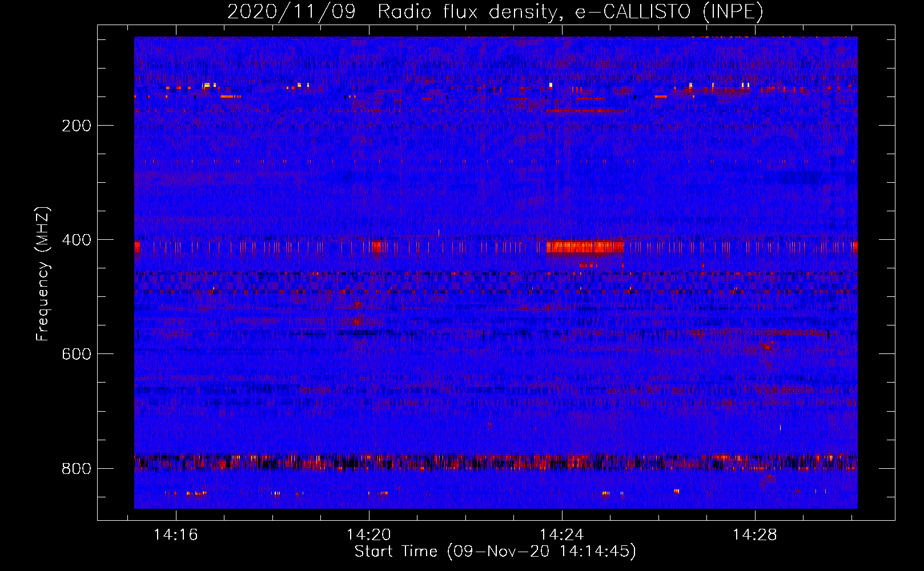Click the bright red burst at 400 MHz near 14:24

tap(585, 247)
